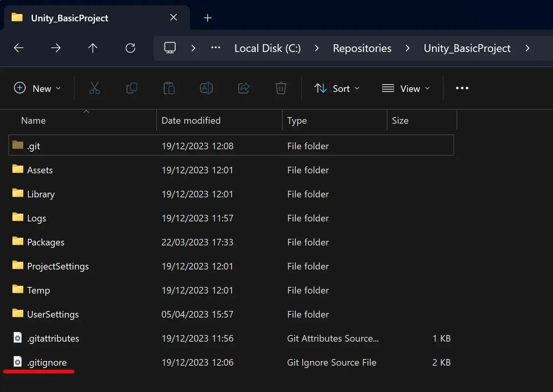Screen dimensions: 553x392
Task: Delete the selected item
Action: pos(281,88)
